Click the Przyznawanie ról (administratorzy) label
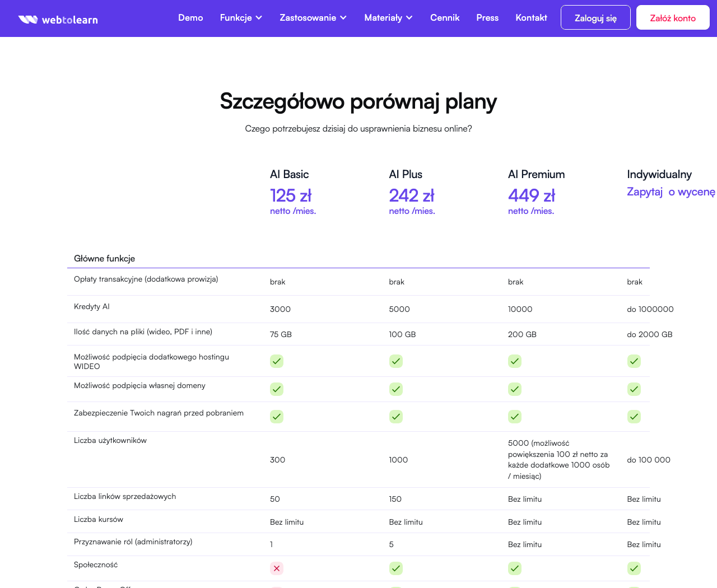 click(x=133, y=542)
